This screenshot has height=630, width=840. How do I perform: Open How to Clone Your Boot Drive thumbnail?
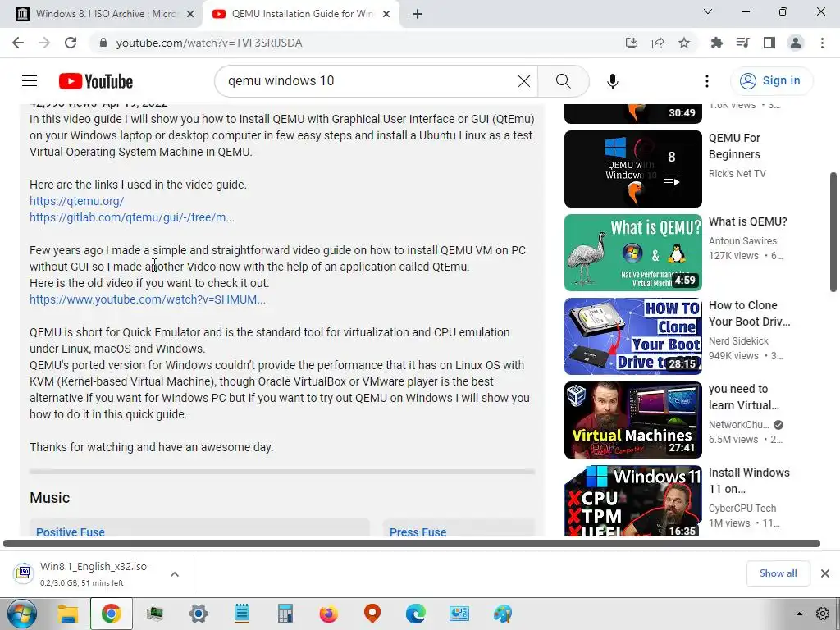point(632,336)
